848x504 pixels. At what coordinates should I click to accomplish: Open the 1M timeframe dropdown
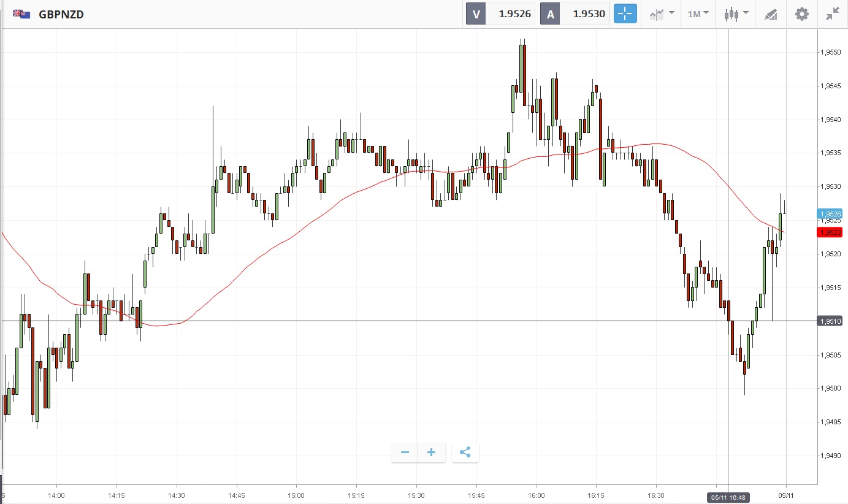tap(698, 14)
